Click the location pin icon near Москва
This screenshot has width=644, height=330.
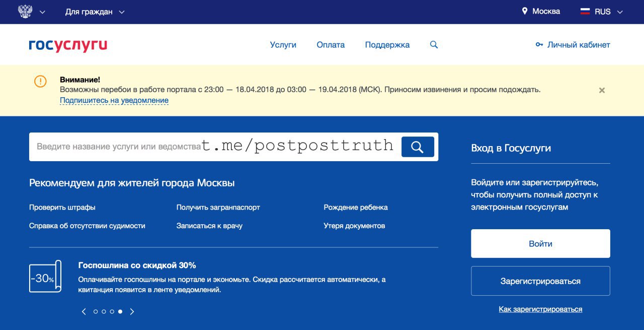coord(525,11)
